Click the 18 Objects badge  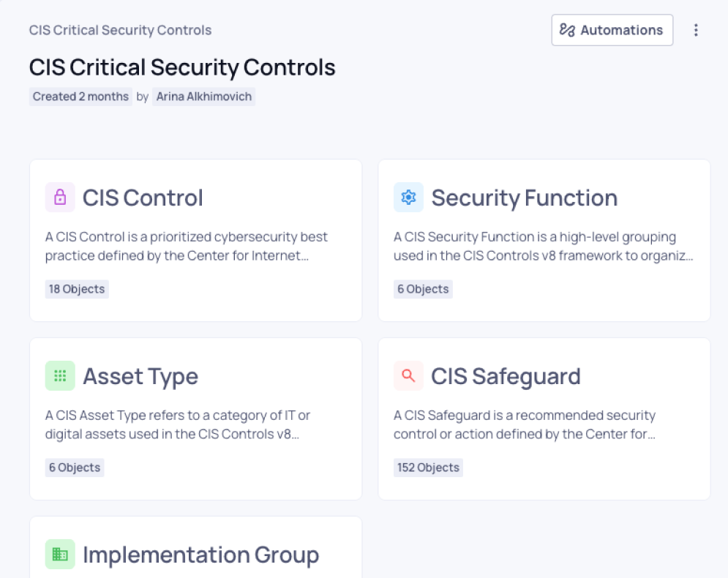[77, 289]
